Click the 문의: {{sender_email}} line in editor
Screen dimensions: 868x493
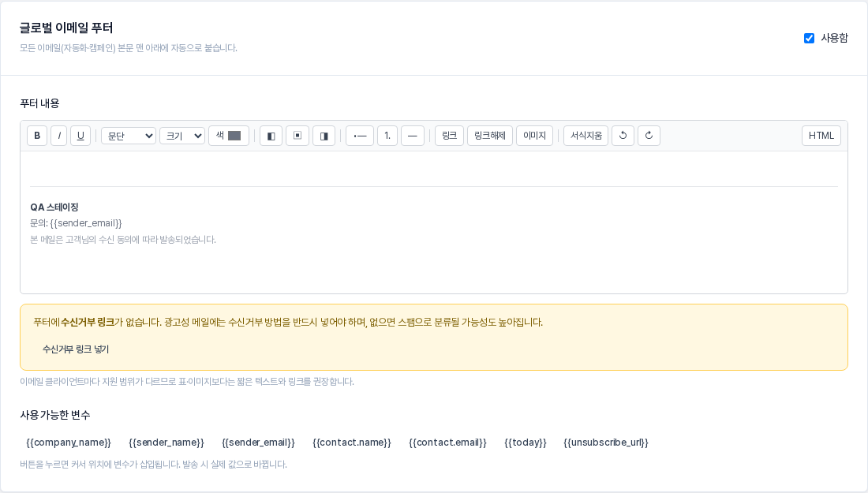(76, 223)
